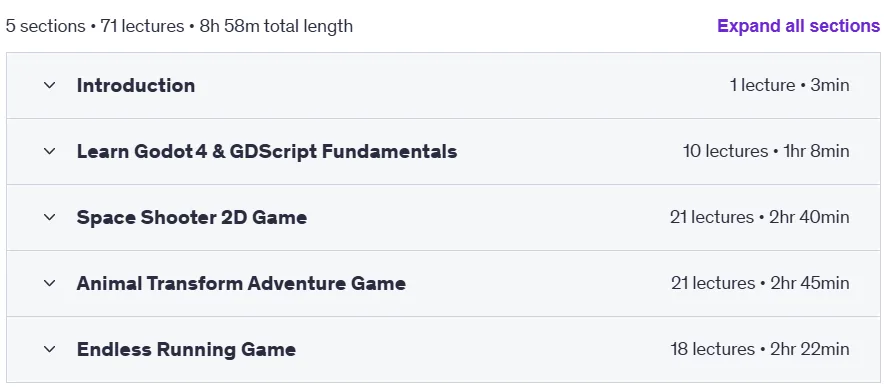888x387 pixels.
Task: Open the Endless Running Game chevron arrow
Action: point(50,350)
